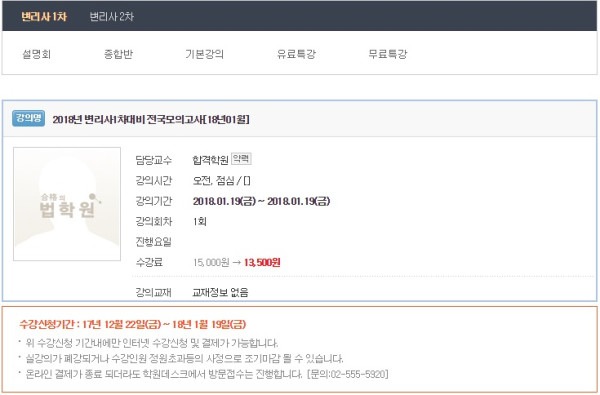The width and height of the screenshot is (600, 395).
Task: Click the 강의기간 label
Action: 153,201
